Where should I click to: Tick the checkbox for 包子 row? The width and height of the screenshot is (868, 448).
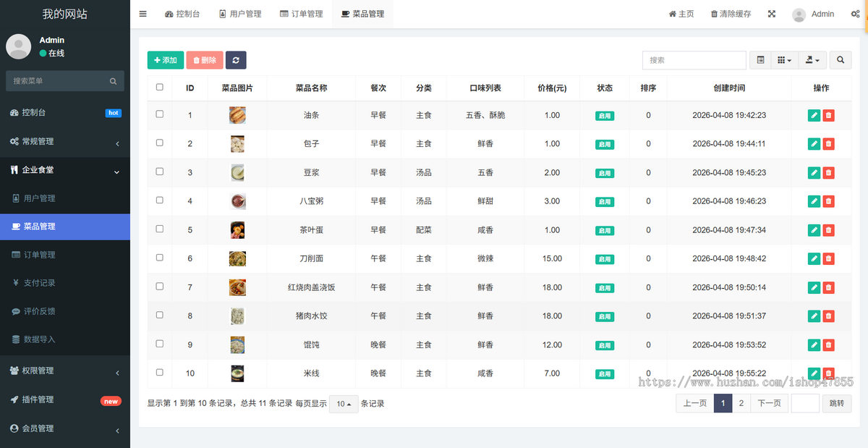(160, 143)
